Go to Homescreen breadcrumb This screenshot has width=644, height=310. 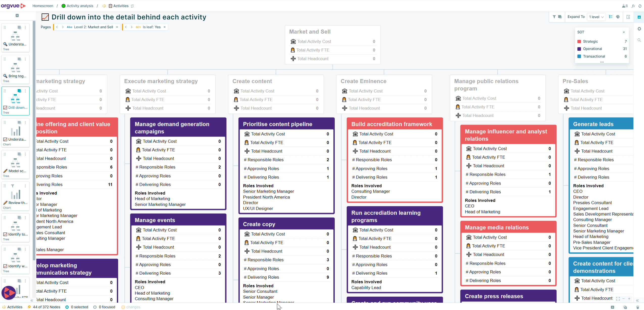[x=43, y=6]
